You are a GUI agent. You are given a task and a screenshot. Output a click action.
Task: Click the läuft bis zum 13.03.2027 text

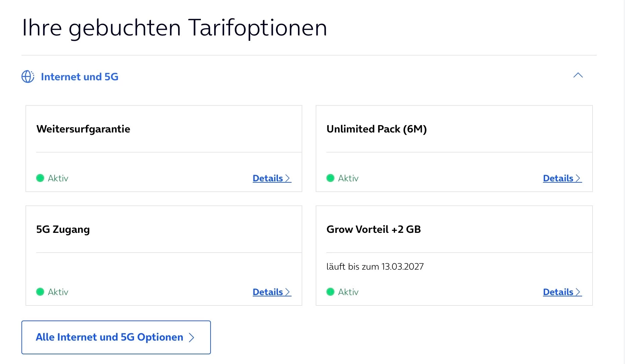click(375, 267)
